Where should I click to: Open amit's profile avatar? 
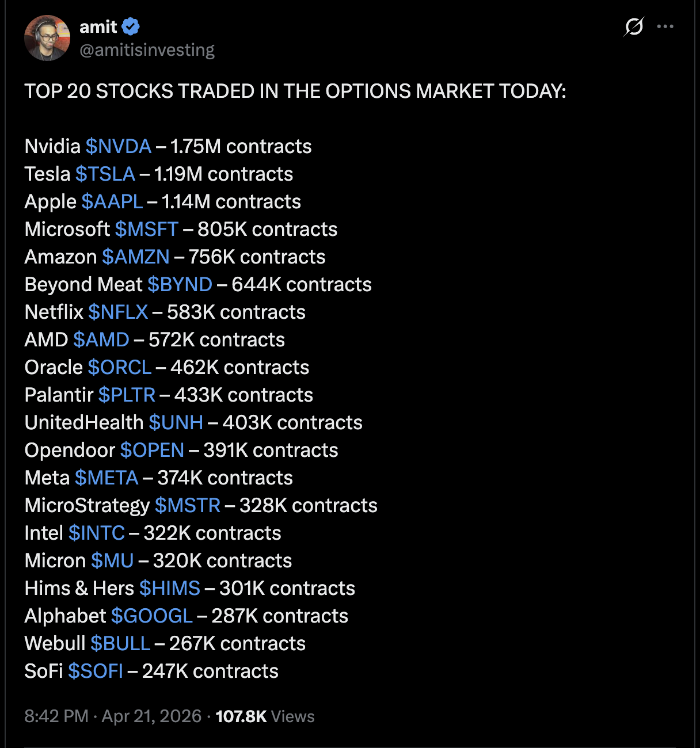click(47, 38)
